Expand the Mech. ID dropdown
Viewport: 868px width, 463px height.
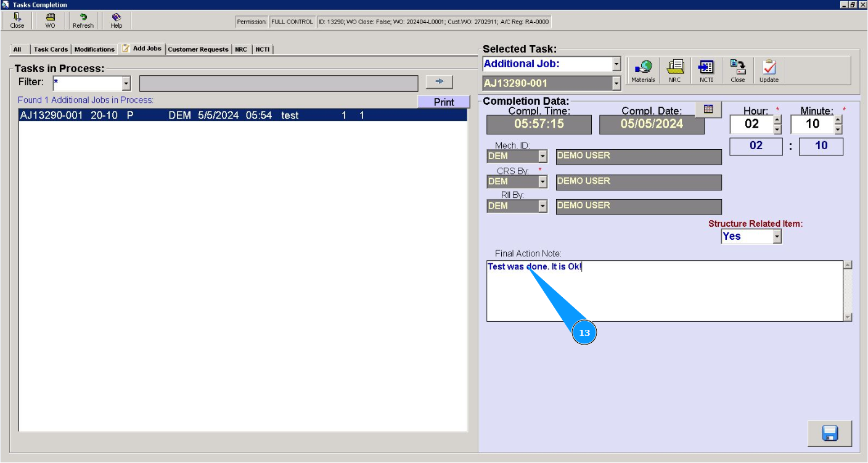tap(542, 157)
